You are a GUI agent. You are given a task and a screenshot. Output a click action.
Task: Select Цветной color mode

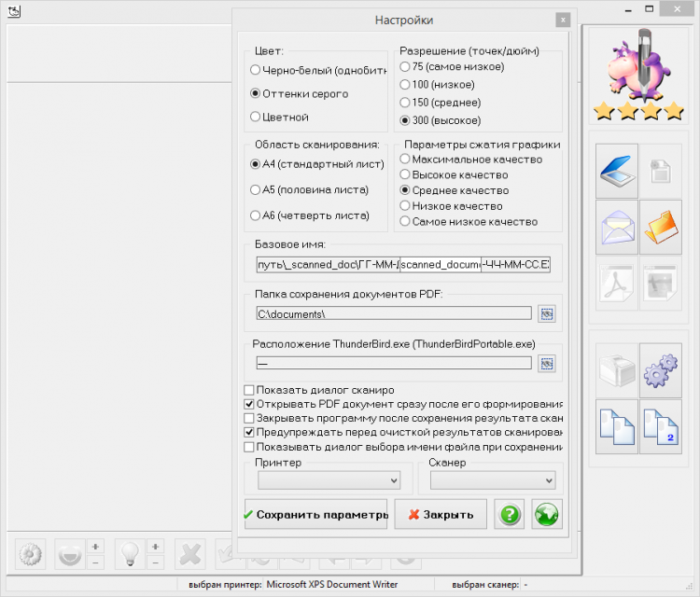click(279, 117)
